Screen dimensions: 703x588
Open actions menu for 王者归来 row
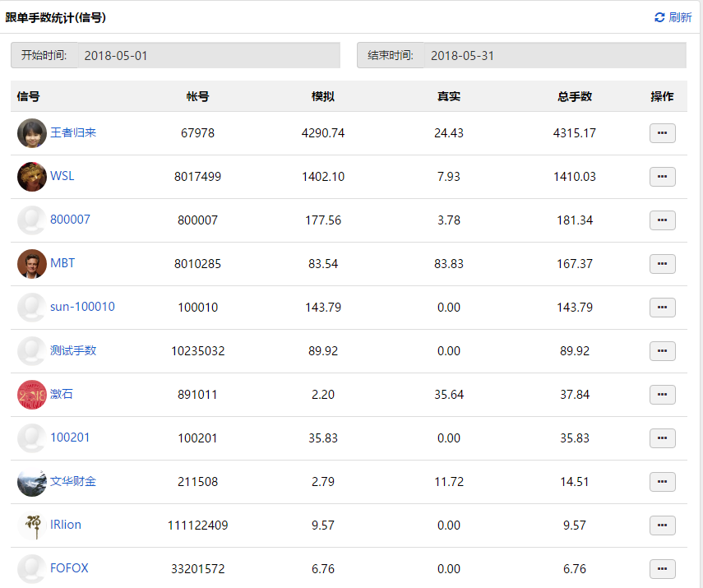(662, 133)
